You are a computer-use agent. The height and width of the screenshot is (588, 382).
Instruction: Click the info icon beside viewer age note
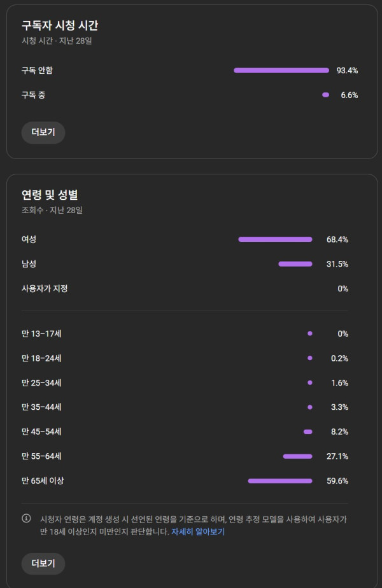click(27, 519)
